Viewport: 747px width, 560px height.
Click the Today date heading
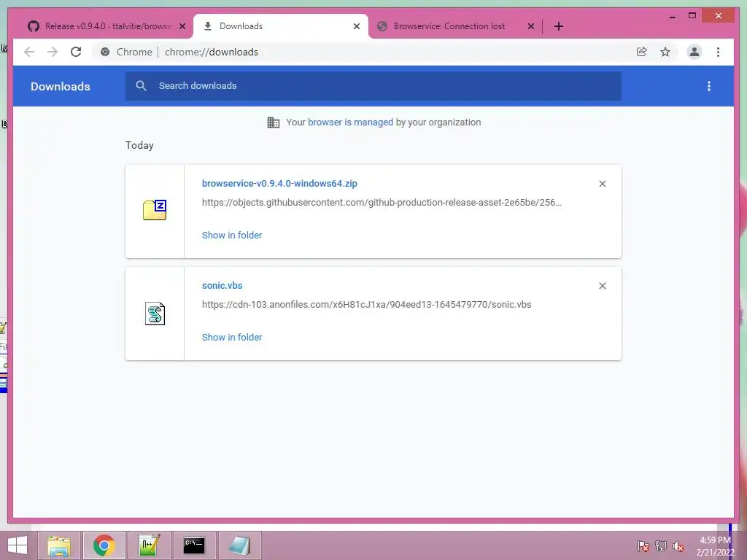coord(139,145)
